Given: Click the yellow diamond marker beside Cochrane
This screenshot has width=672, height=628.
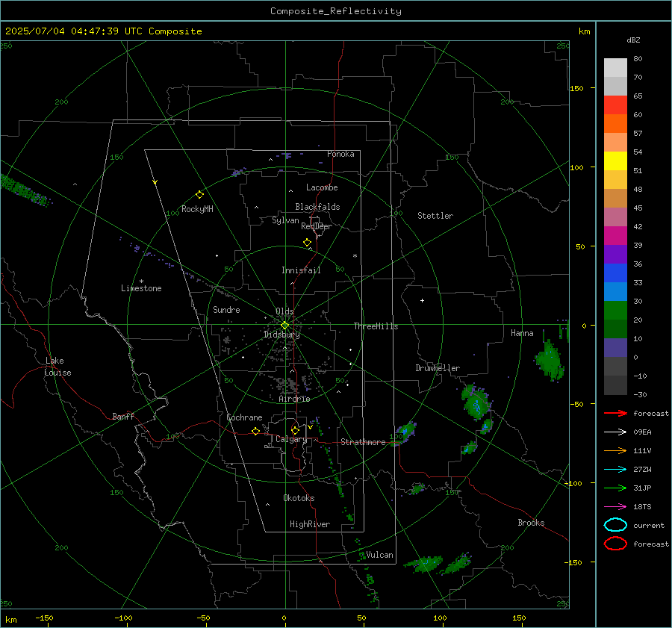Looking at the screenshot, I should tap(255, 432).
